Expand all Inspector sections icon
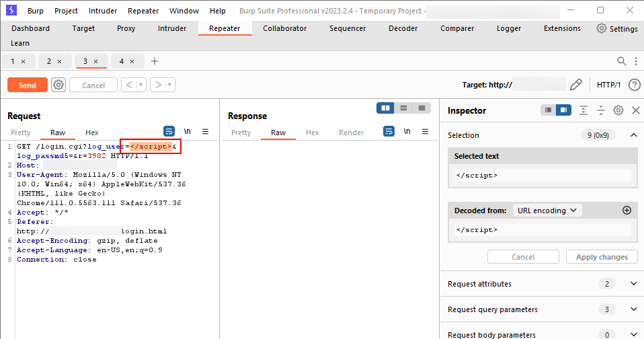The height and width of the screenshot is (339, 644). point(583,110)
